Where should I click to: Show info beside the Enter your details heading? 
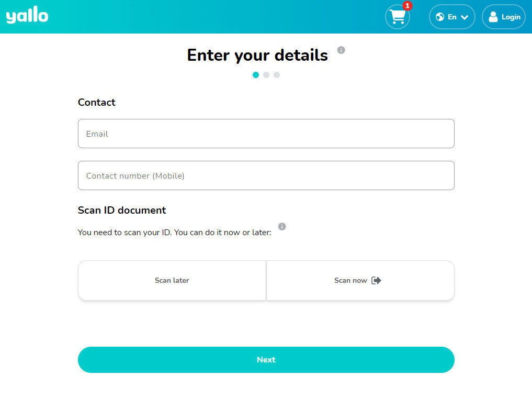[x=341, y=50]
